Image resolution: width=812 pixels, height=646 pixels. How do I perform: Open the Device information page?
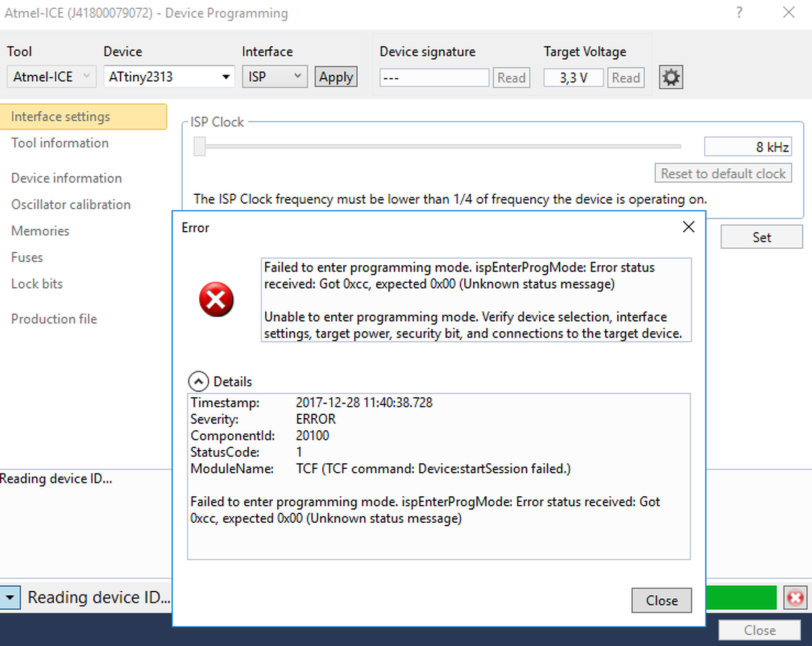(67, 178)
